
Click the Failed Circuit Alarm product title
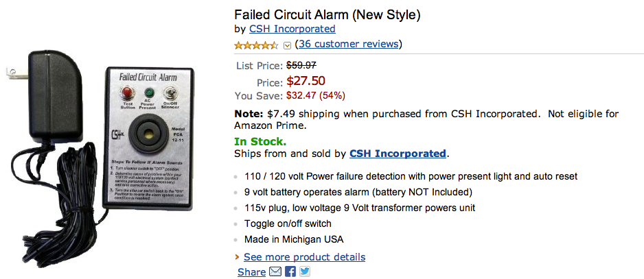point(327,15)
